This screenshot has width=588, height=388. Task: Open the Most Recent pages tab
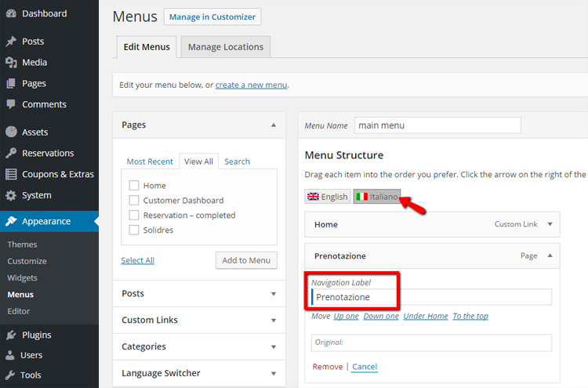tap(150, 161)
